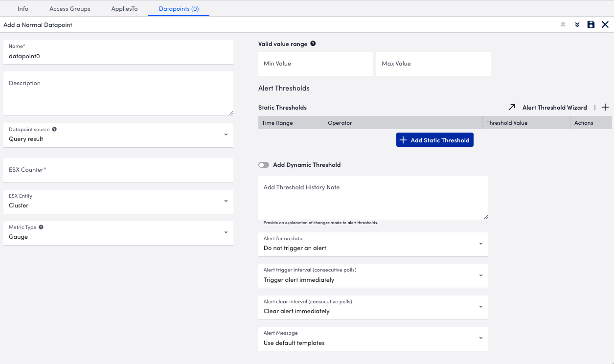Open the Alert trigger interval dropdown
The width and height of the screenshot is (614, 364).
(373, 276)
